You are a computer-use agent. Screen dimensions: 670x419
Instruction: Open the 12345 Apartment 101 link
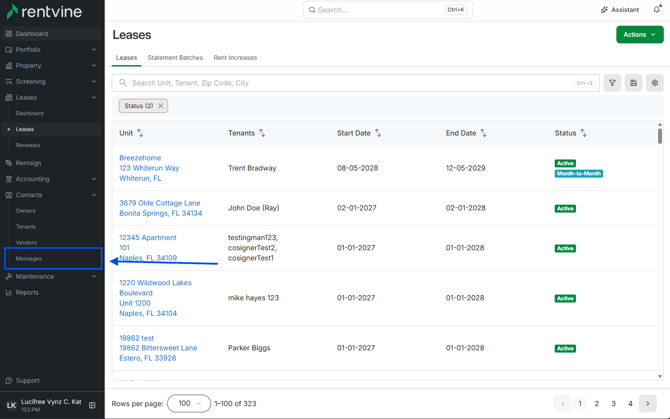[148, 248]
